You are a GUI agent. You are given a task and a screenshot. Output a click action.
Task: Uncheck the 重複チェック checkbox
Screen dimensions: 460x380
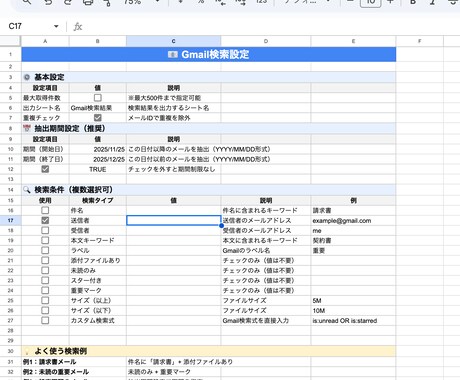(98, 118)
